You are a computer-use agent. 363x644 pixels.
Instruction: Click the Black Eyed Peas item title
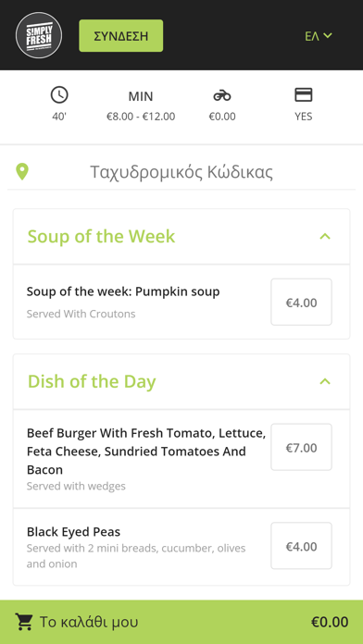coord(73,532)
